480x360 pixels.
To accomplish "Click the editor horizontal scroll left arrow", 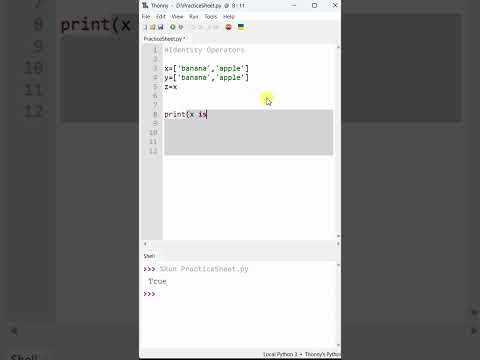I will (x=145, y=244).
